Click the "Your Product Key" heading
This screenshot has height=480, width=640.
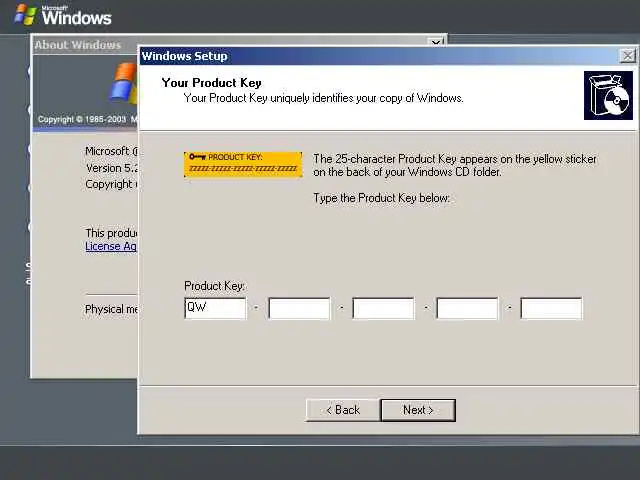click(x=211, y=83)
